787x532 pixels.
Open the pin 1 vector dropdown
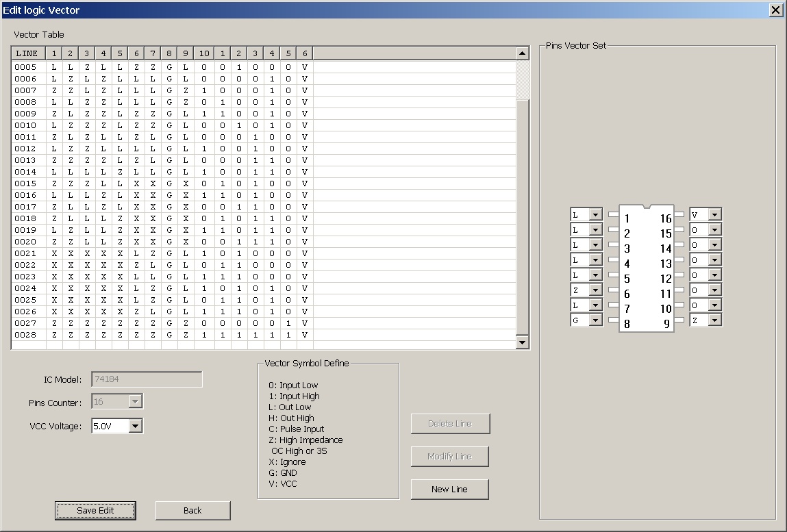(595, 215)
